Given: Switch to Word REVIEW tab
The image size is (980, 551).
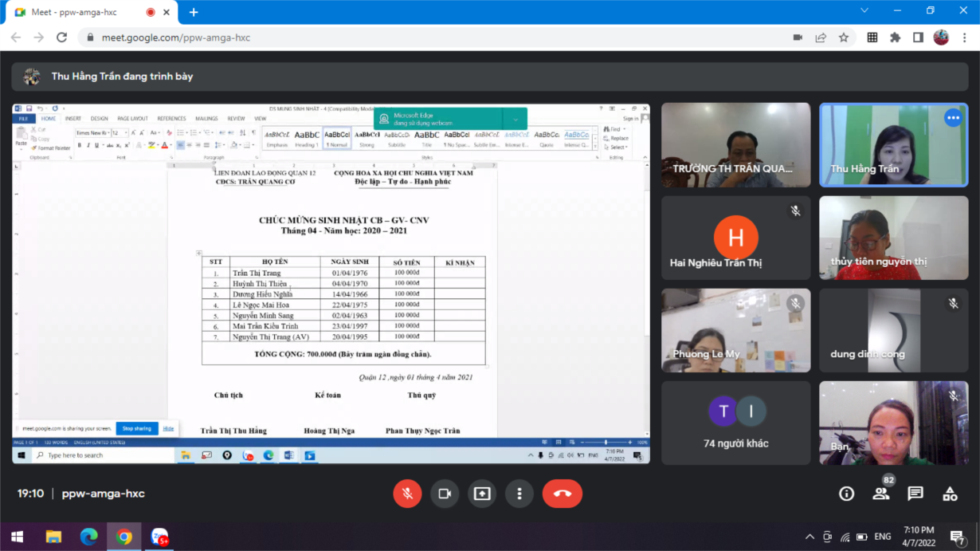Looking at the screenshot, I should [236, 119].
